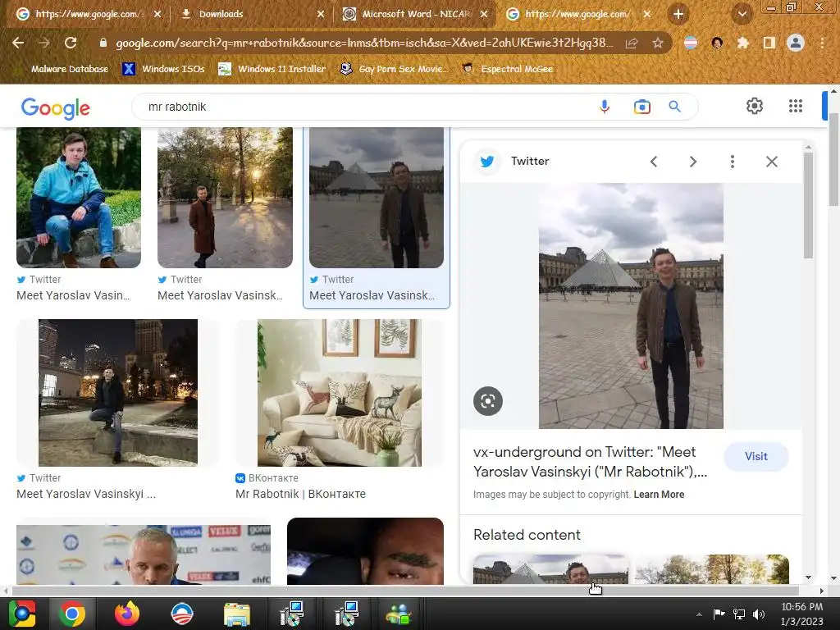Expand the tab search dropdown arrow

click(742, 14)
